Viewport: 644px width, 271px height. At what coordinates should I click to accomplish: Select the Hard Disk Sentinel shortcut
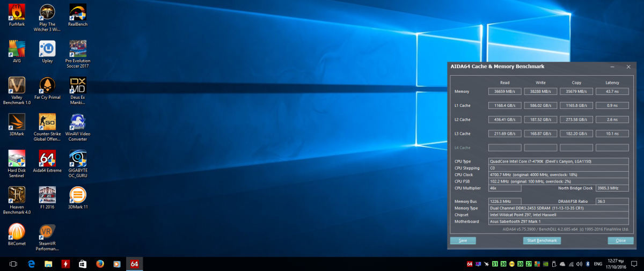17,164
